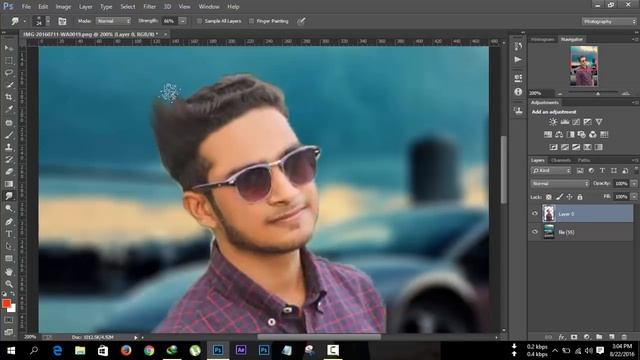This screenshot has height=360, width=640.
Task: Select the Horizontal Type tool
Action: click(9, 234)
